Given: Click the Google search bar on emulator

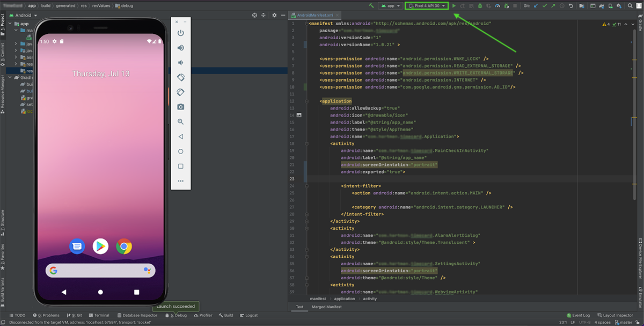Looking at the screenshot, I should tap(100, 271).
